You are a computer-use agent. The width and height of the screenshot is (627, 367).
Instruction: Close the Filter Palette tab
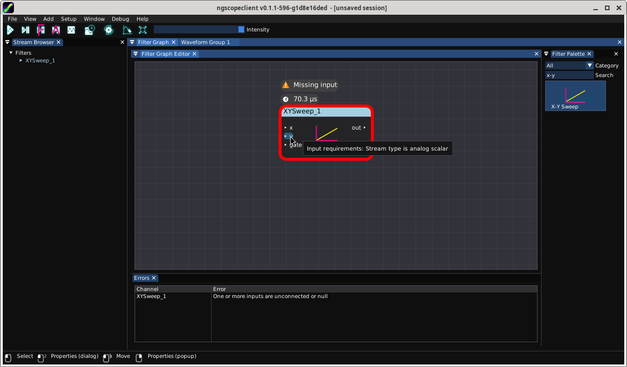[x=589, y=54]
